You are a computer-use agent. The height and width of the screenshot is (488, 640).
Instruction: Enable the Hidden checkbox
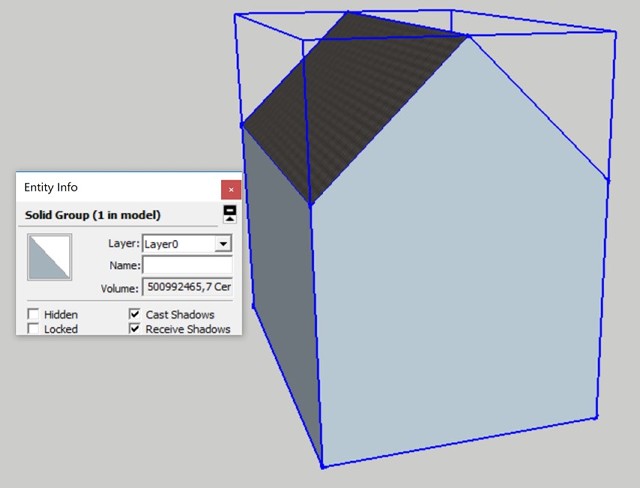[33, 314]
